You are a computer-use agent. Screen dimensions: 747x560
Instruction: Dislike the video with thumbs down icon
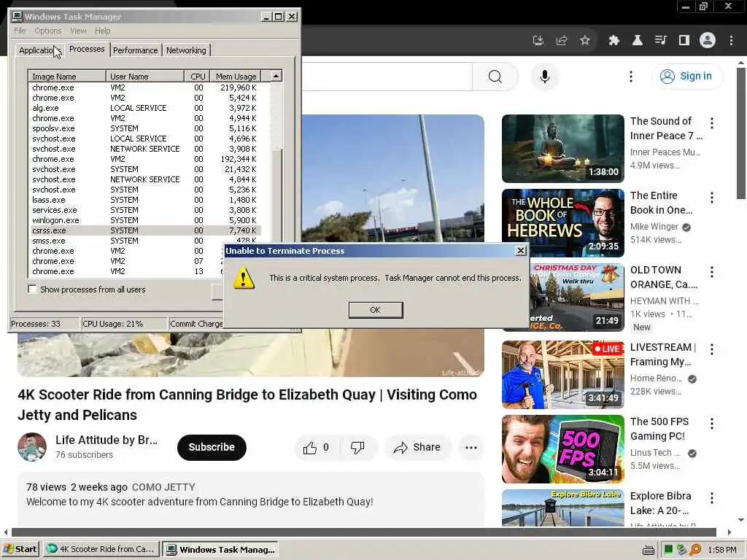point(357,447)
